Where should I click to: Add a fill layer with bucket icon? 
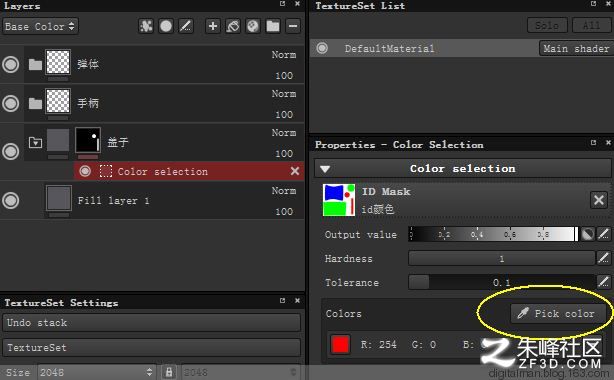[x=233, y=26]
